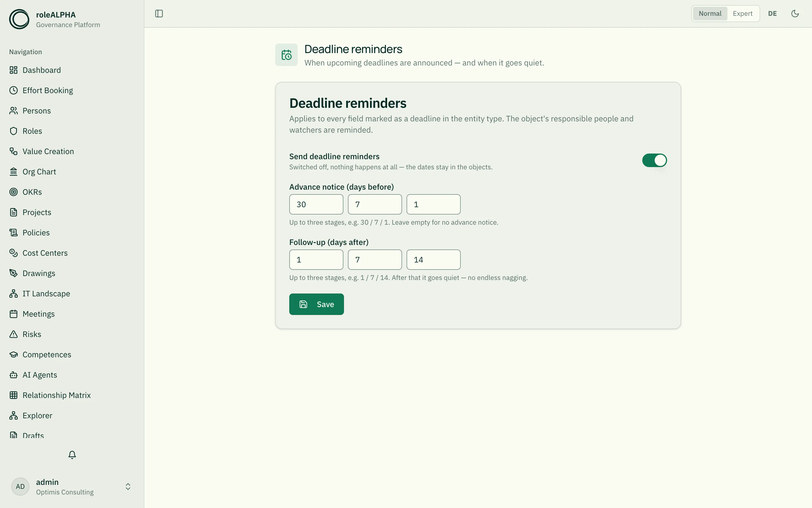This screenshot has width=812, height=508.
Task: Open Org Chart building icon
Action: (14, 172)
